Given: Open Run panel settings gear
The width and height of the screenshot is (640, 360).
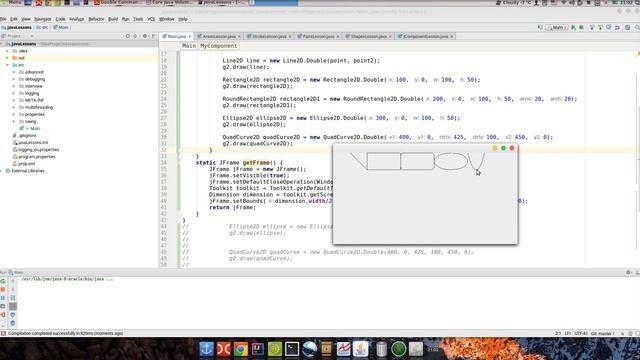Looking at the screenshot, I should coord(628,272).
